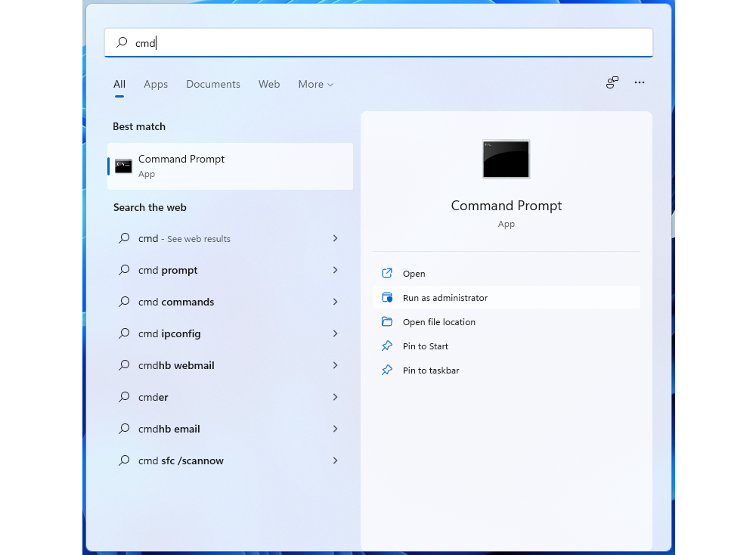Expand the cmd ipconfig suggestion arrow
The height and width of the screenshot is (555, 756).
[x=335, y=333]
